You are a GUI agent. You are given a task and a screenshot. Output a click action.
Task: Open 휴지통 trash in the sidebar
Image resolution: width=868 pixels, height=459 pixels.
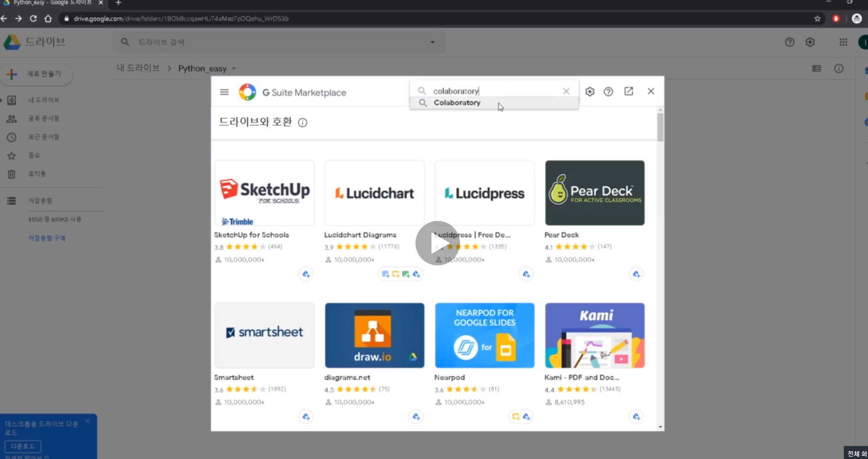click(x=37, y=174)
